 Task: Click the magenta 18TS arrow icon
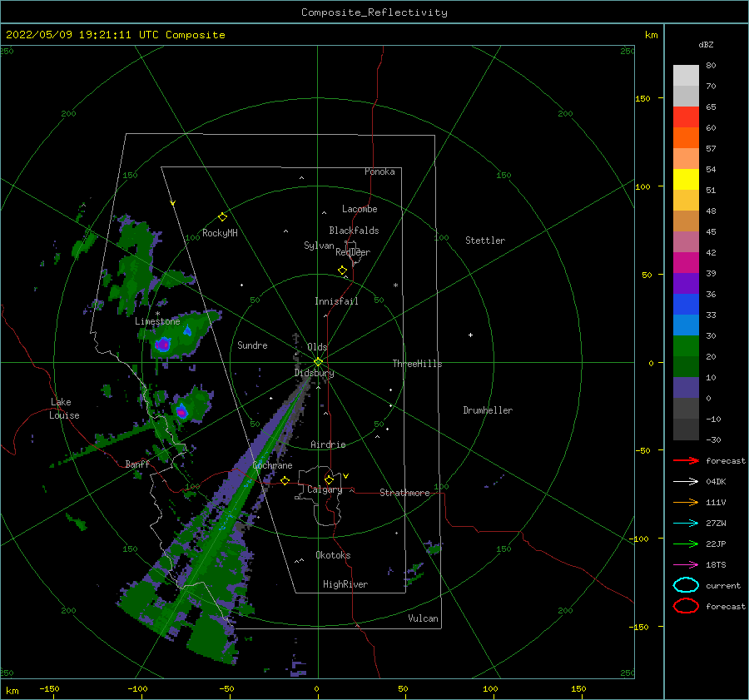(x=686, y=565)
